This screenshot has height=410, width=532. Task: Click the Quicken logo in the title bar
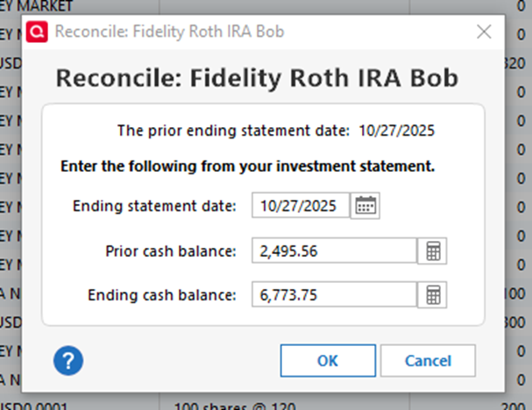(x=37, y=32)
